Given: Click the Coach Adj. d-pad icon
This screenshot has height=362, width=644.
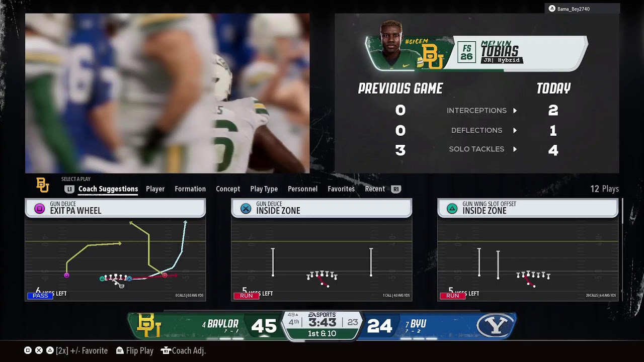Looking at the screenshot, I should (x=166, y=351).
